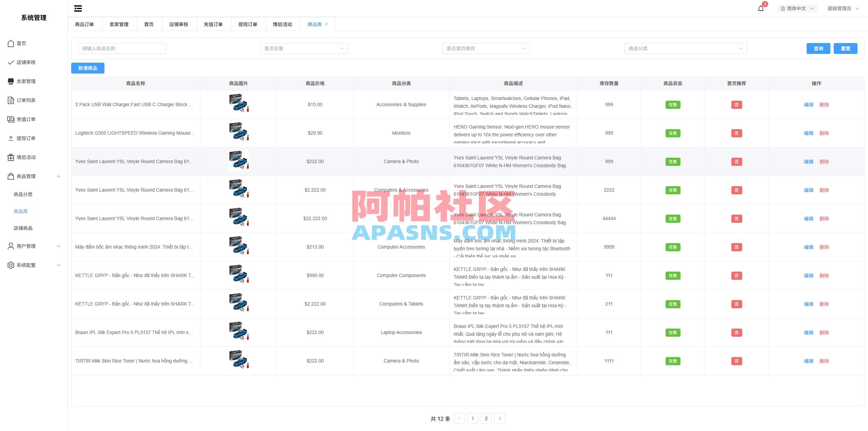This screenshot has width=868, height=431.
Task: Click the 新增商品 button
Action: pos(87,68)
